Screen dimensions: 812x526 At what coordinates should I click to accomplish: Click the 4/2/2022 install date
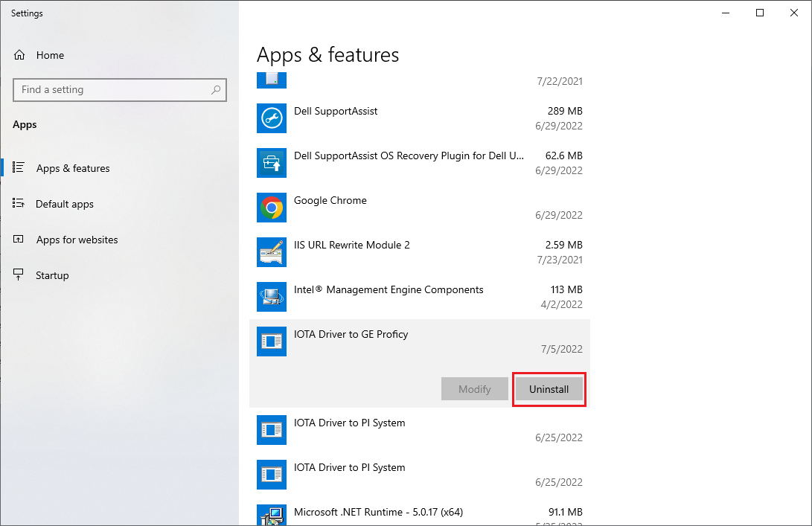pos(562,304)
